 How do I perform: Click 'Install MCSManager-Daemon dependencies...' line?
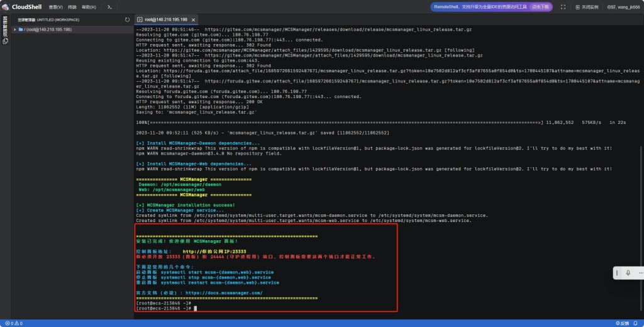[x=198, y=143]
